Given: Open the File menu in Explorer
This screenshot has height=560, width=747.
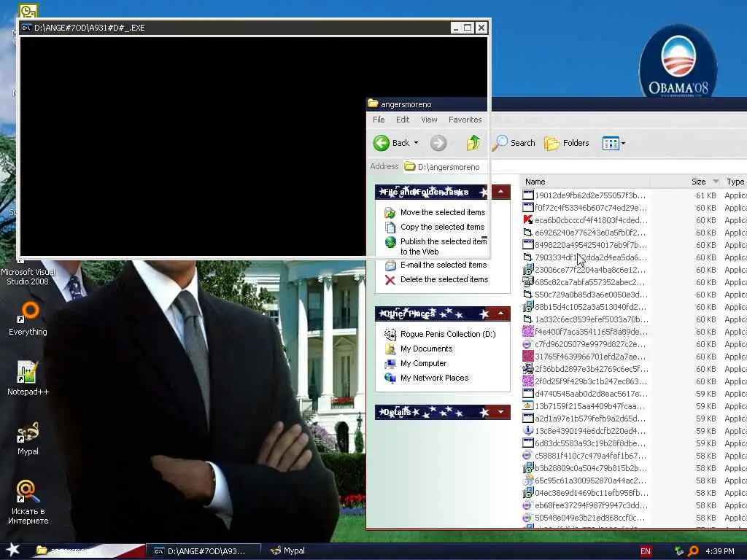Looking at the screenshot, I should tap(379, 120).
